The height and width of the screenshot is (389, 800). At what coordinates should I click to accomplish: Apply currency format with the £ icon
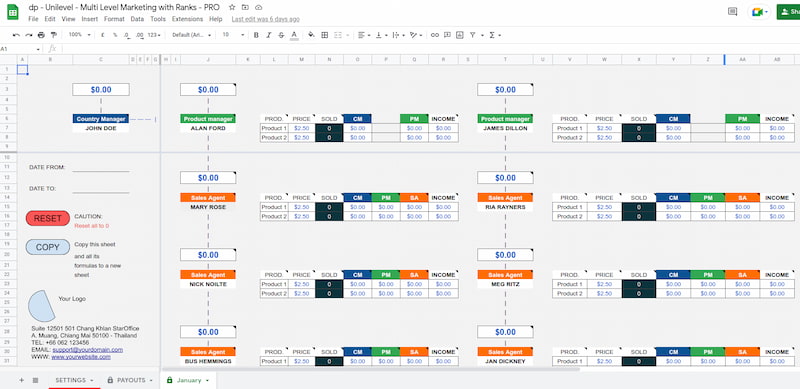click(x=103, y=35)
